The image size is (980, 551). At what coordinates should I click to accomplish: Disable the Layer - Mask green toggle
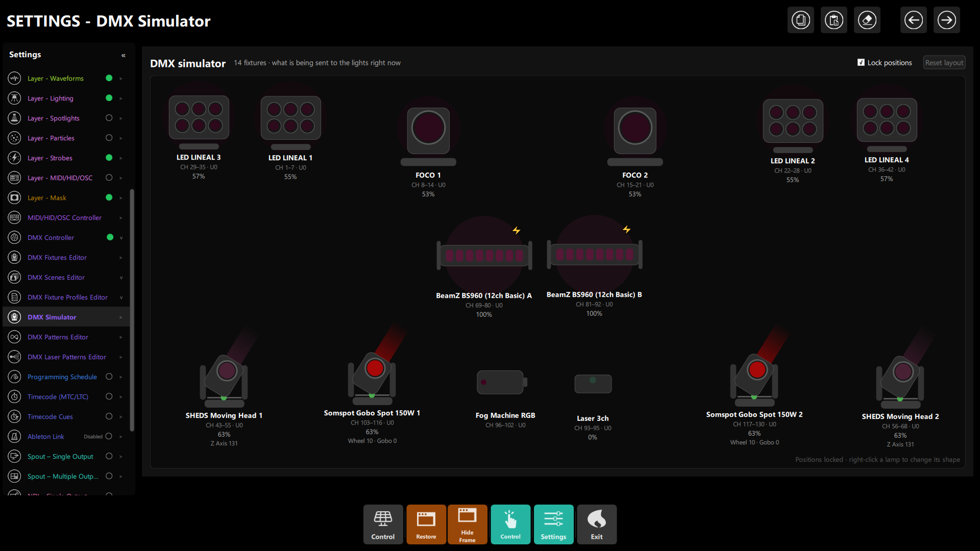point(109,197)
